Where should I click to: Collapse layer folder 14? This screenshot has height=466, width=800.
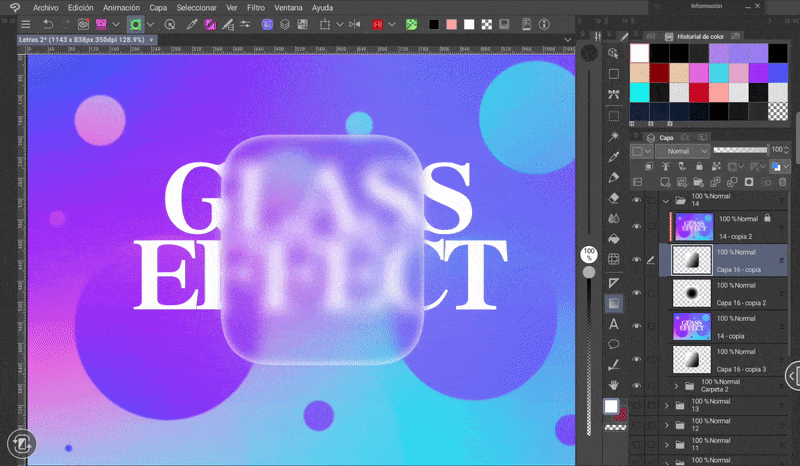[x=666, y=201]
